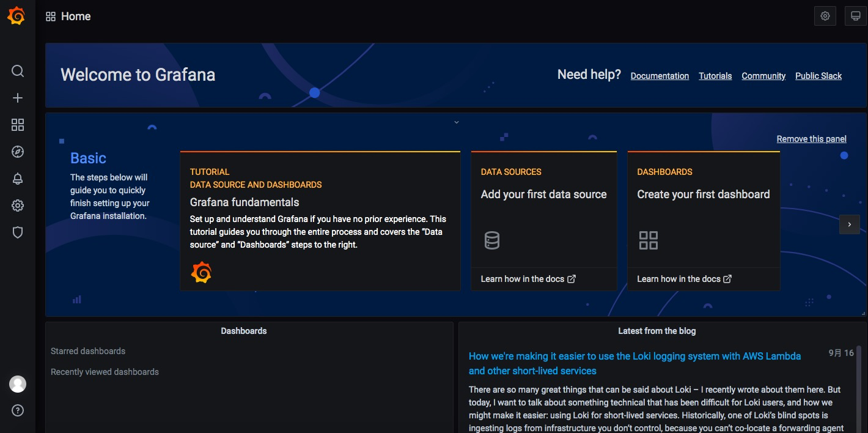Viewport: 868px width, 433px height.
Task: Open the search magnifier in sidebar
Action: 18,71
